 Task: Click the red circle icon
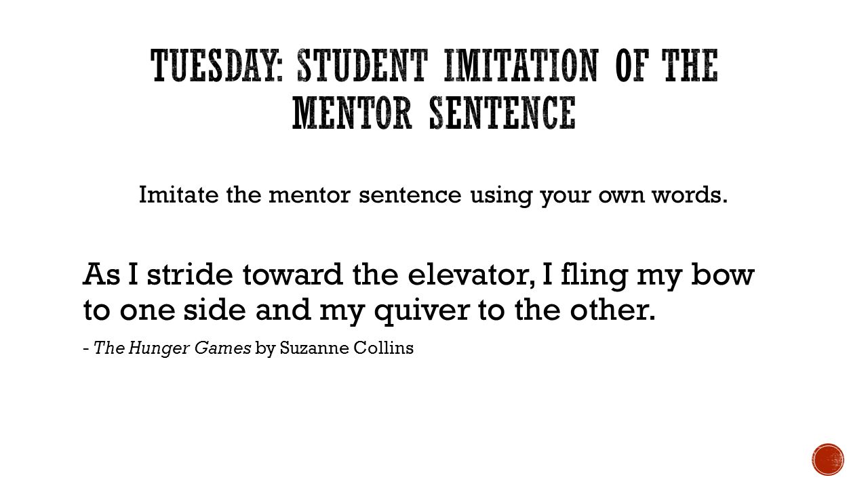[x=828, y=459]
